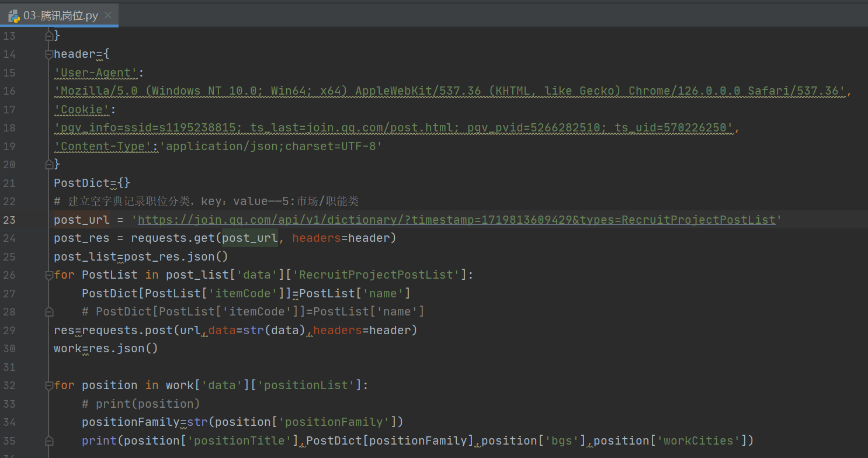Click line number 14 in the gutter

click(9, 54)
